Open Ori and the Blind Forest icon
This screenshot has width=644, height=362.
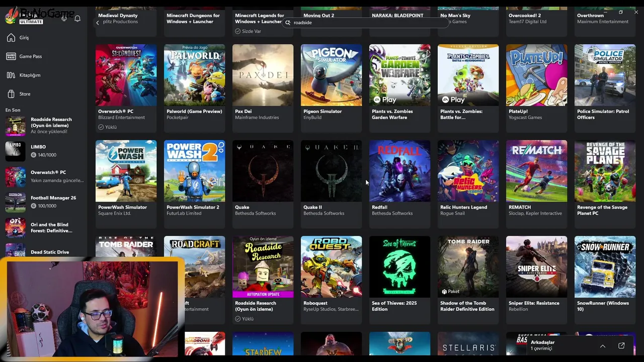pos(15,228)
